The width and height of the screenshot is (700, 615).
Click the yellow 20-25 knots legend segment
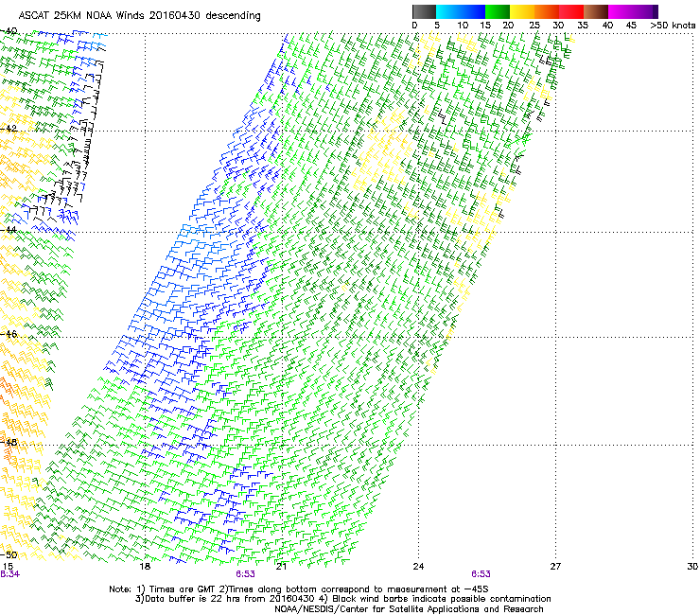522,11
